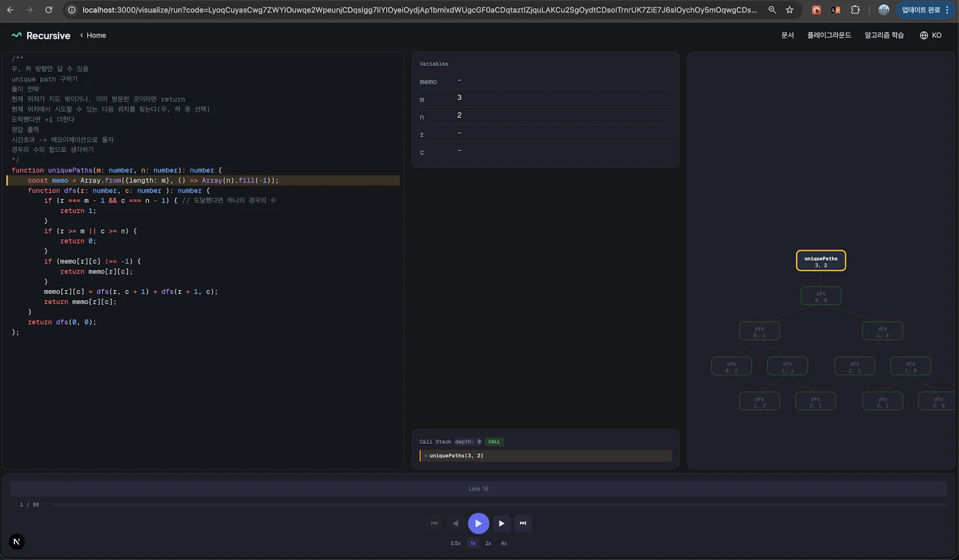Open the language selector with the globe icon
959x560 pixels.
pyautogui.click(x=930, y=35)
